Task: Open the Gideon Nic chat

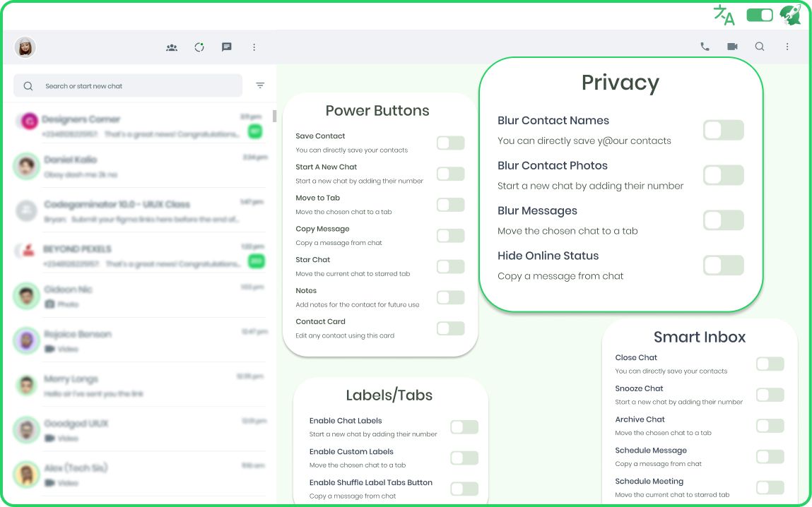Action: pos(140,296)
